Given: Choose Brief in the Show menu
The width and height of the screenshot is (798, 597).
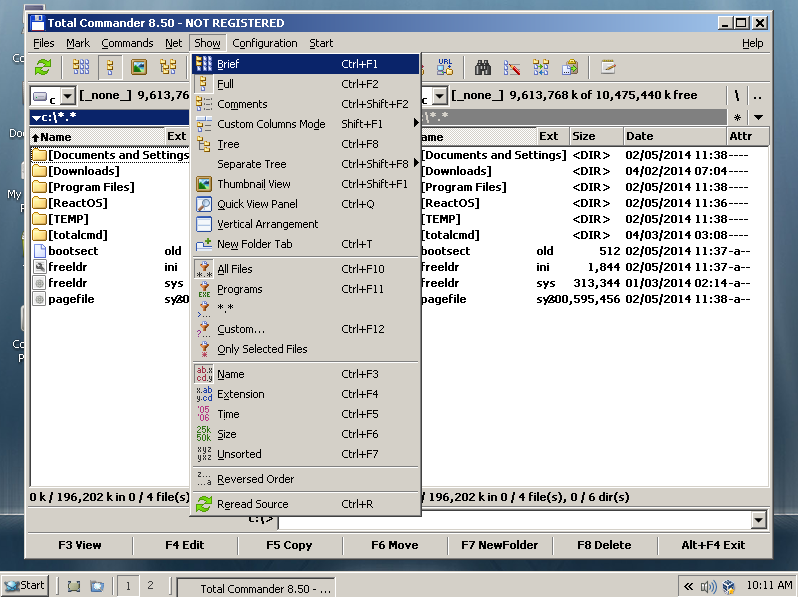Looking at the screenshot, I should click(x=306, y=64).
